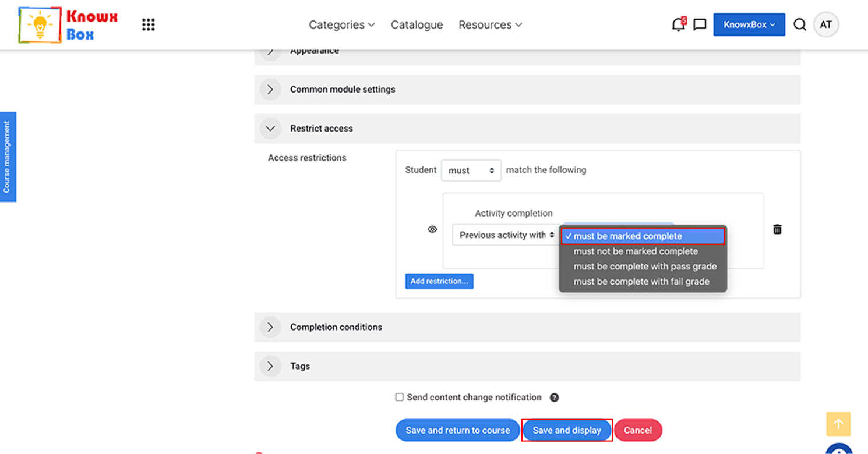Check Send content change notification
Screen dimensions: 868x454
click(400, 397)
